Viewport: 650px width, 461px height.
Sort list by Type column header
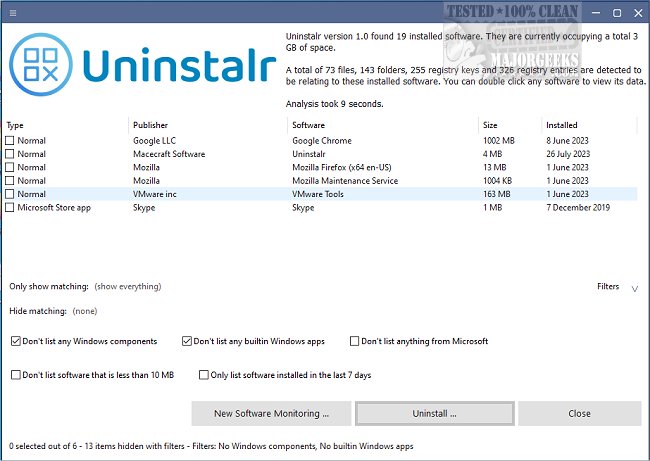coord(15,125)
